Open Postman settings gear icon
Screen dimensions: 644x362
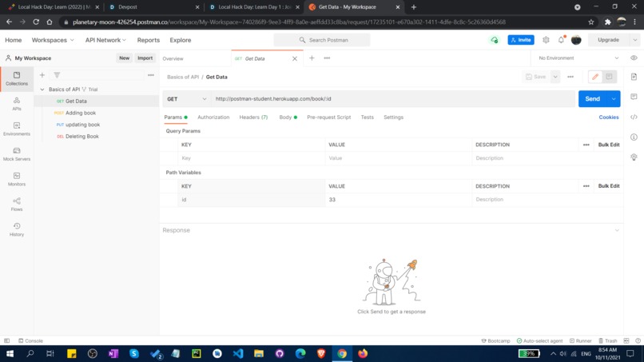click(546, 40)
